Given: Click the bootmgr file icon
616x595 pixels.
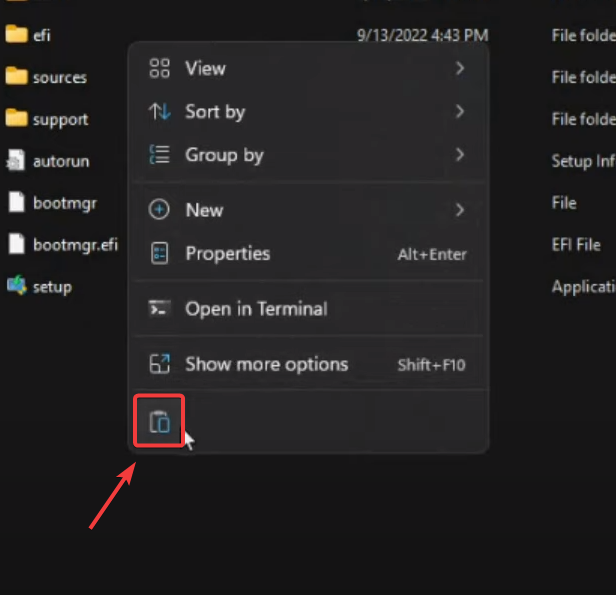Looking at the screenshot, I should (16, 202).
